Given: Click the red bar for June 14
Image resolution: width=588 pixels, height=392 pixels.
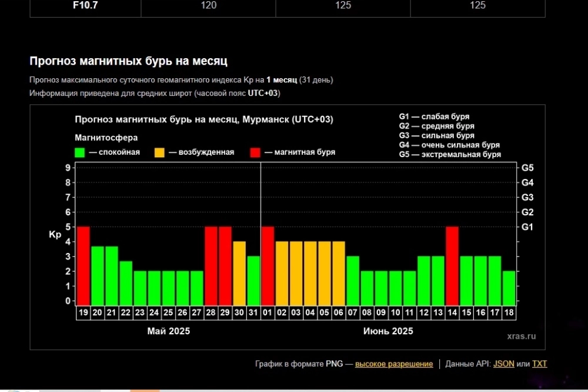Looking at the screenshot, I should point(452,266).
